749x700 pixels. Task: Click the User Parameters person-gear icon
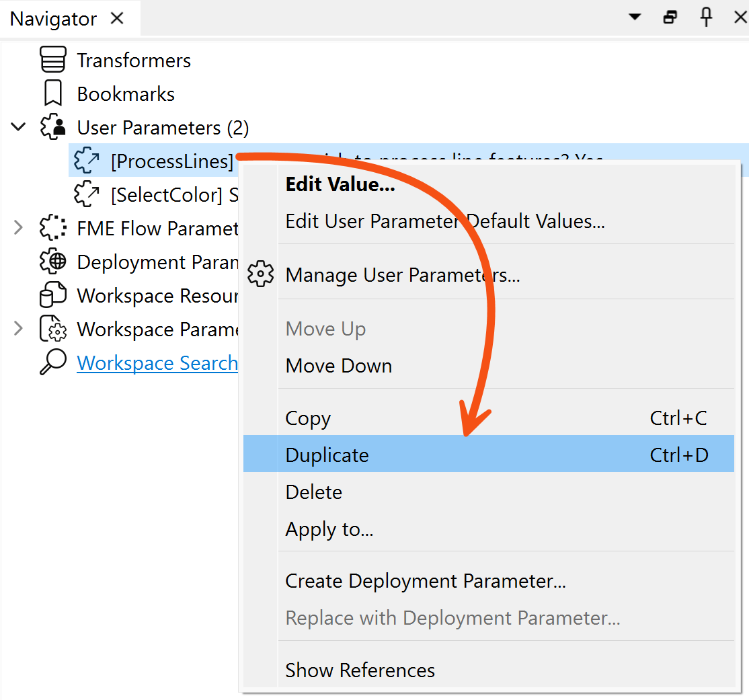tap(52, 126)
